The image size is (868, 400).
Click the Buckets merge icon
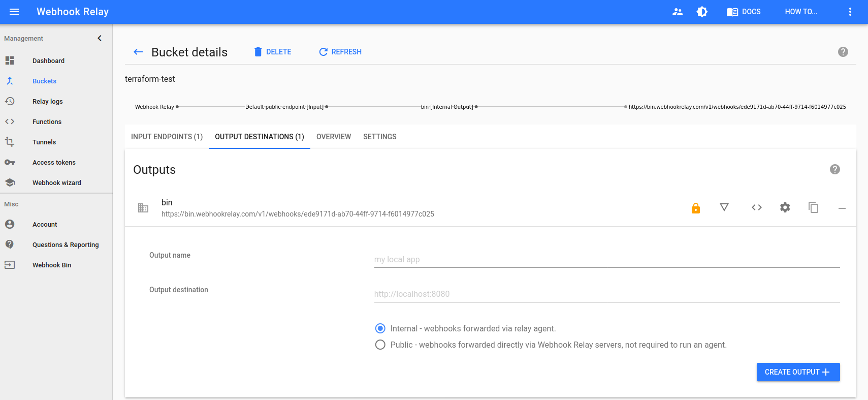(10, 81)
